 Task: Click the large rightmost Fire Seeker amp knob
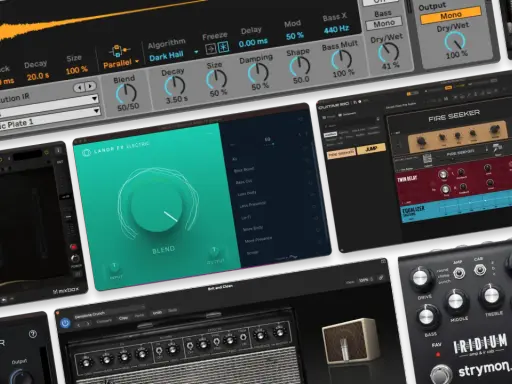click(495, 129)
